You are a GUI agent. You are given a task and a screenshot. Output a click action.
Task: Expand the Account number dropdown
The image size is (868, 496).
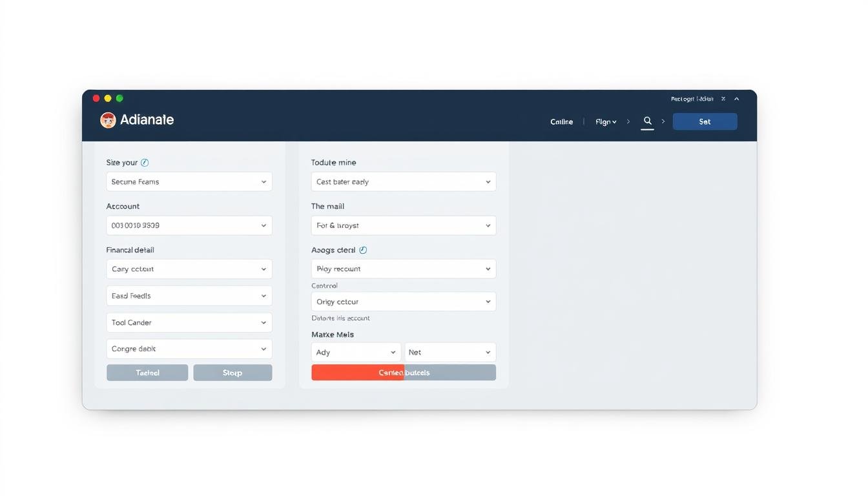click(189, 225)
